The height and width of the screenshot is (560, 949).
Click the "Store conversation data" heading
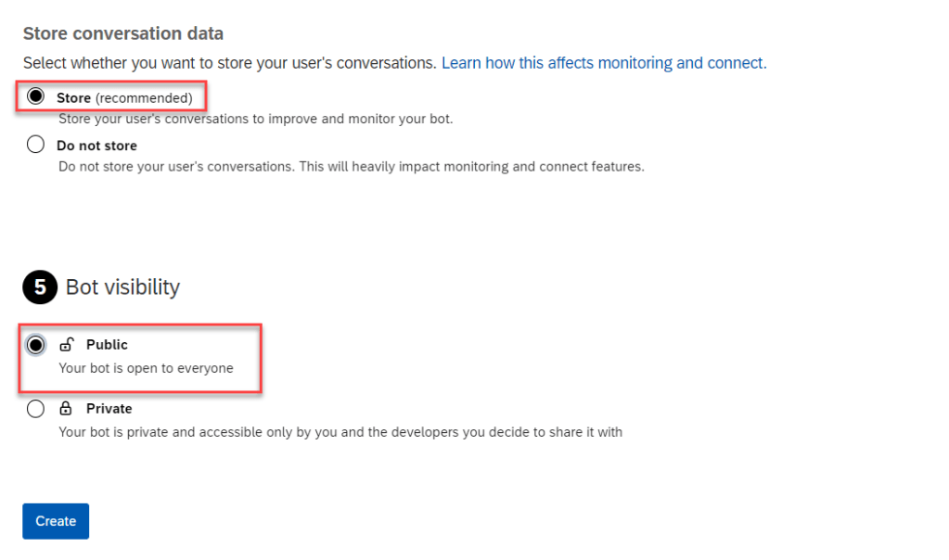point(122,34)
